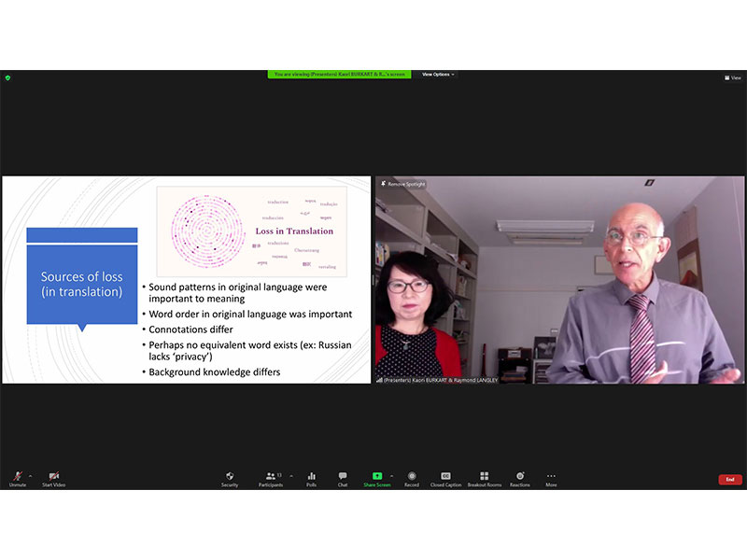Open the Reactions menu
747x560 pixels.
click(520, 478)
